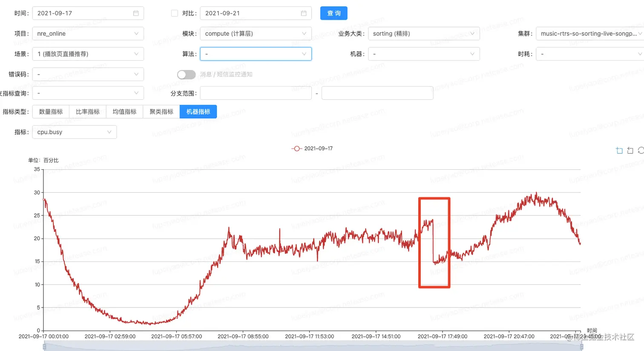The height and width of the screenshot is (351, 644).
Task: Expand the 场景 播放页直播推荐 dropdown
Action: click(88, 54)
